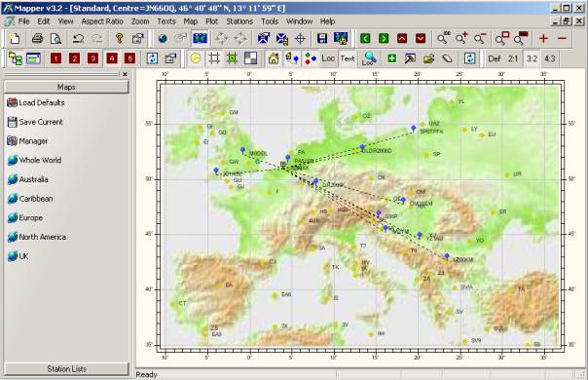The height and width of the screenshot is (380, 588).
Task: Toggle the Text labels button
Action: 348,58
